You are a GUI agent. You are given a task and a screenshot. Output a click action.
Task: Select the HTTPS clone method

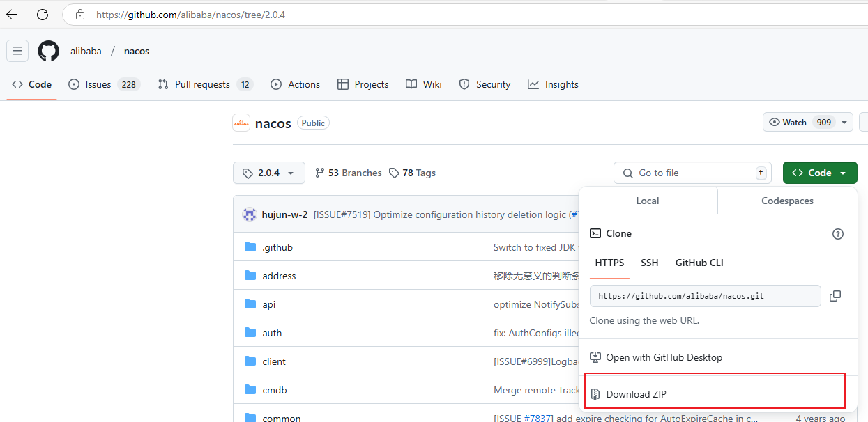609,263
